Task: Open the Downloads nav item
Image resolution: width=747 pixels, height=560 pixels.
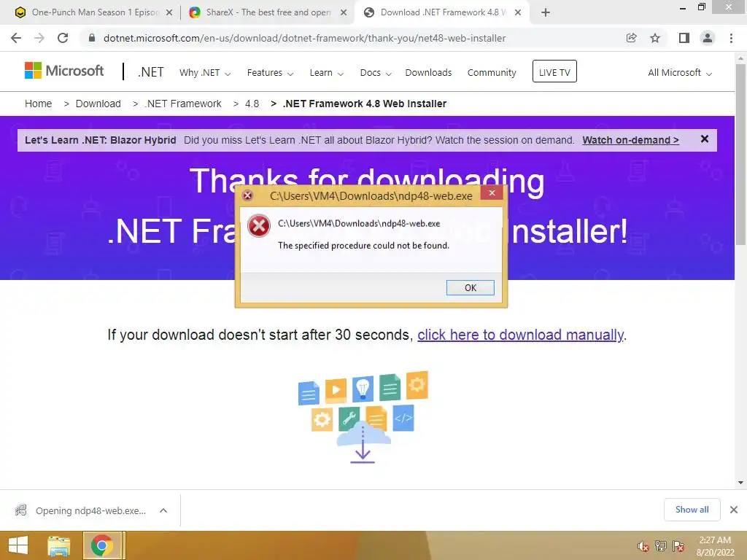Action: (428, 73)
